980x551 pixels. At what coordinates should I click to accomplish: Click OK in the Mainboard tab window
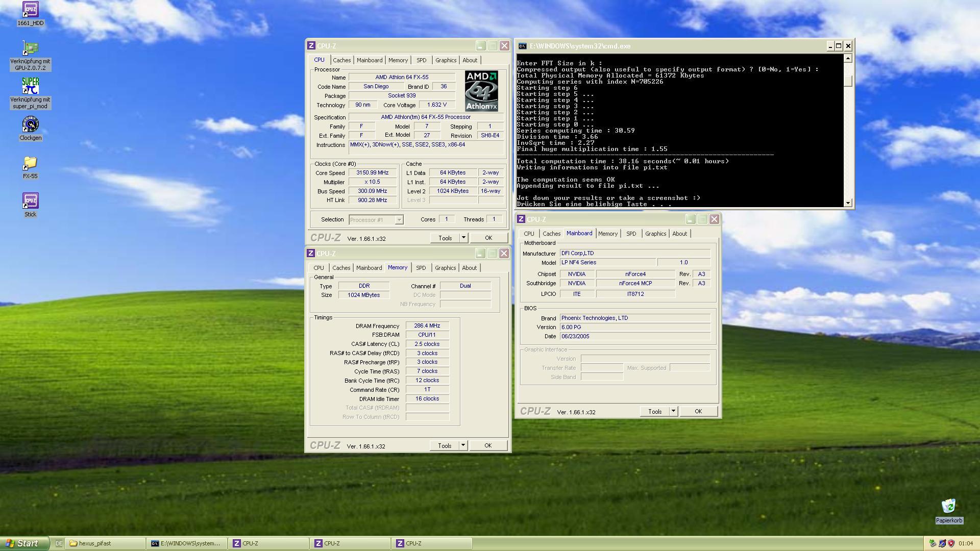click(x=698, y=411)
